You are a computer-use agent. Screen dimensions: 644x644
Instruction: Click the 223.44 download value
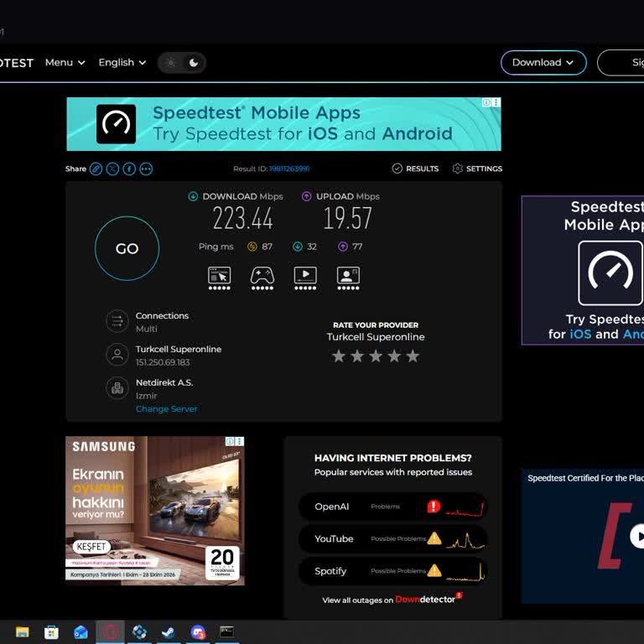point(242,218)
